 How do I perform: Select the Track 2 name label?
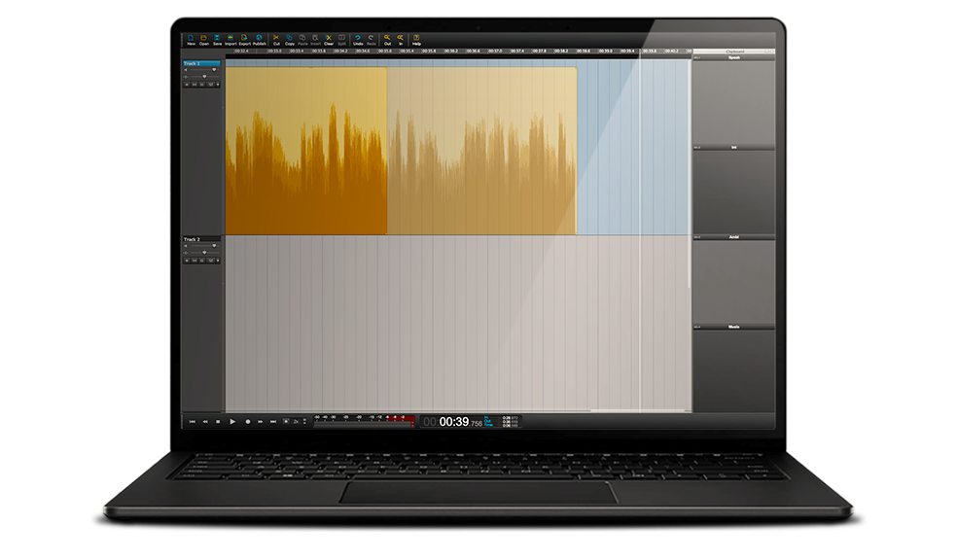point(201,239)
